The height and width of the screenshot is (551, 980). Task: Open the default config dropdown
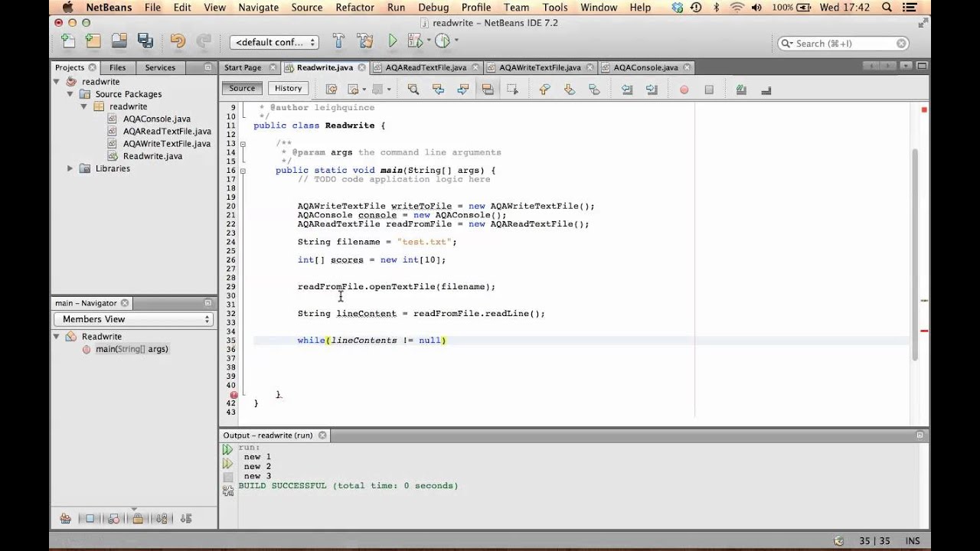pos(274,42)
